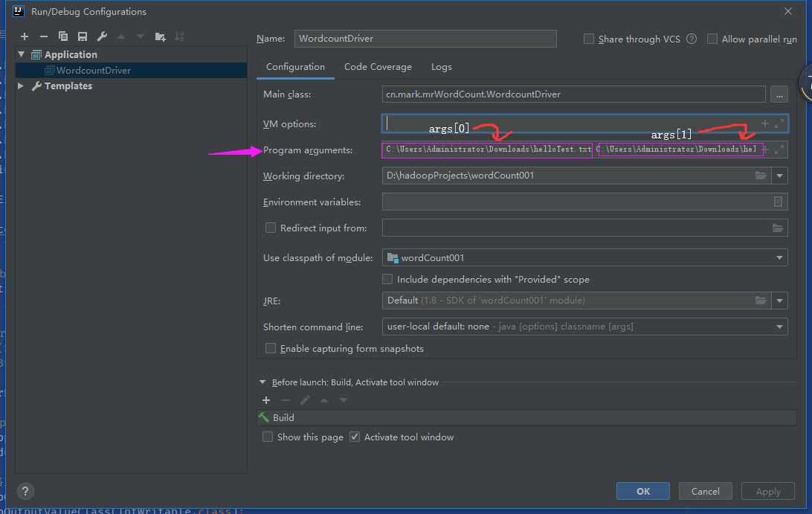The image size is (812, 514).
Task: Move before launch task up
Action: pyautogui.click(x=324, y=400)
